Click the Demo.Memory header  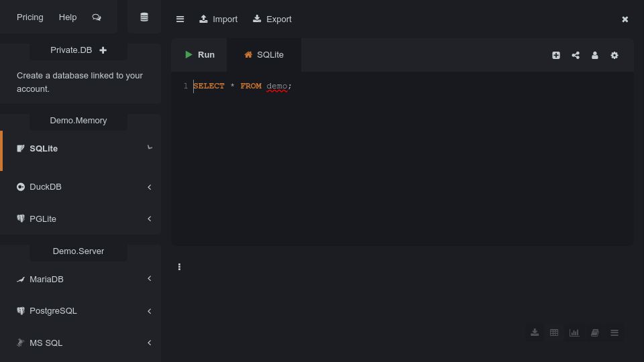tap(78, 120)
